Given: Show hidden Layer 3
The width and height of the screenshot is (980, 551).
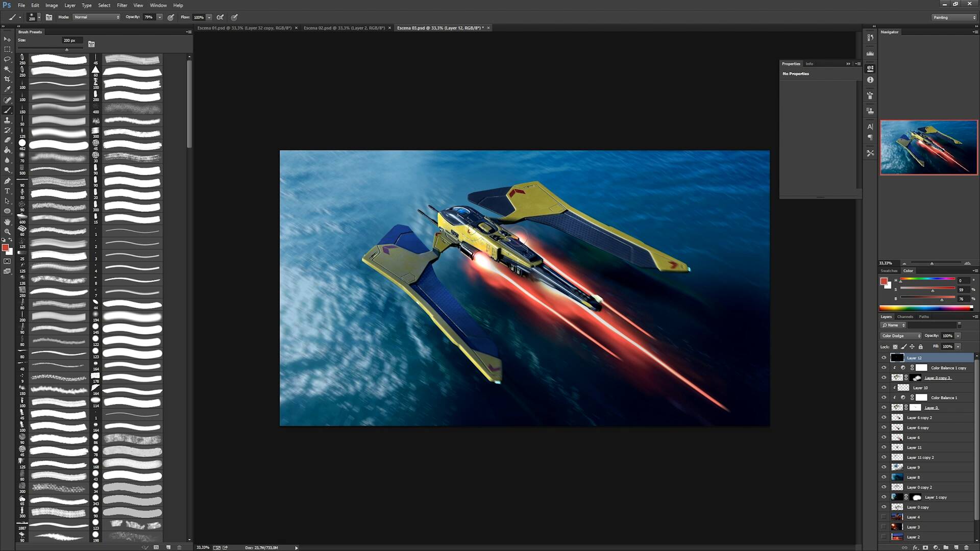Looking at the screenshot, I should tap(884, 527).
